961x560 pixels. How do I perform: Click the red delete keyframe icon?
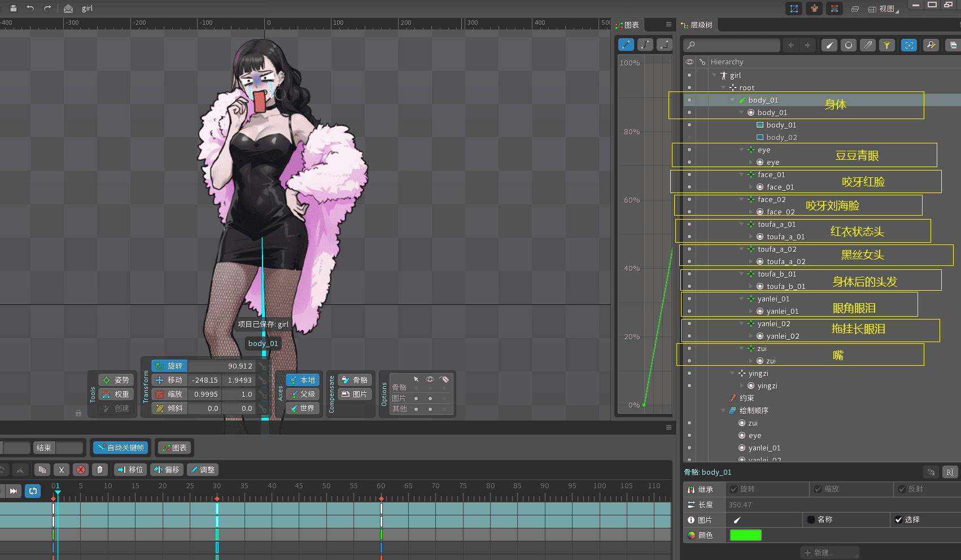coord(81,470)
